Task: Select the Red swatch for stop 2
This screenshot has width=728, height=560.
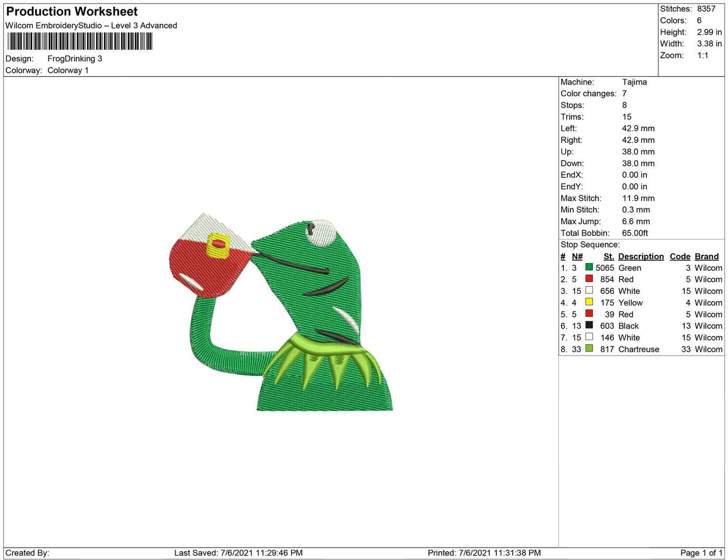Action: tap(588, 279)
